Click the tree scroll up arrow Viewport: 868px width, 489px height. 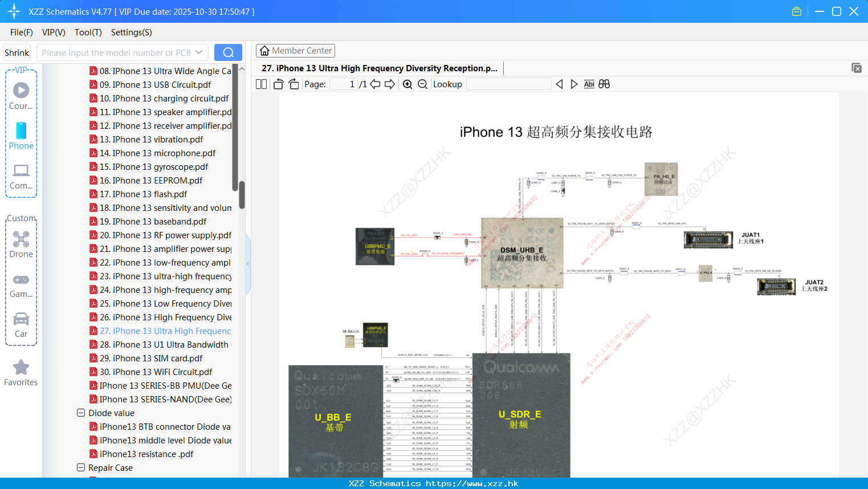[242, 69]
